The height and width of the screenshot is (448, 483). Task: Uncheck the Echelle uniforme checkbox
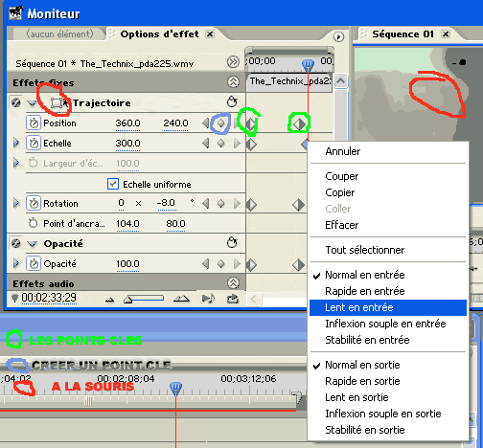pyautogui.click(x=113, y=184)
